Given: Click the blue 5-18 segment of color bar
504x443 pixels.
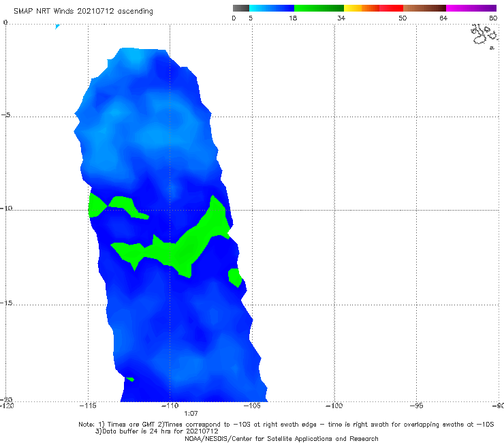Looking at the screenshot, I should pyautogui.click(x=272, y=8).
